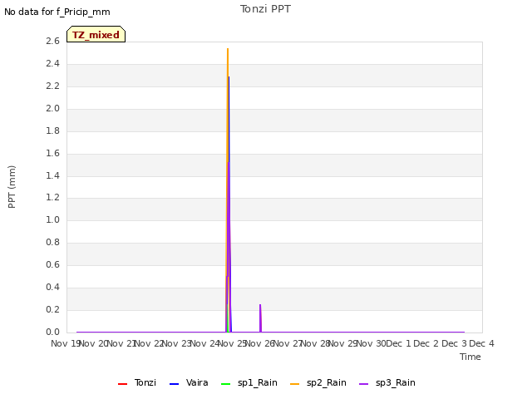Click the orange sp2_Rain peak near 2.5
The width and height of the screenshot is (532, 399).
pos(228,50)
